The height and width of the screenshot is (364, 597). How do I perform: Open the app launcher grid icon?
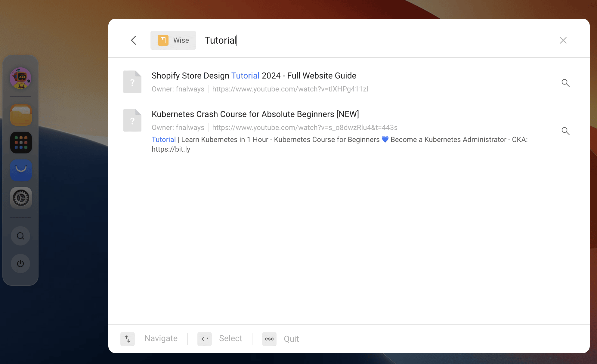pyautogui.click(x=21, y=143)
